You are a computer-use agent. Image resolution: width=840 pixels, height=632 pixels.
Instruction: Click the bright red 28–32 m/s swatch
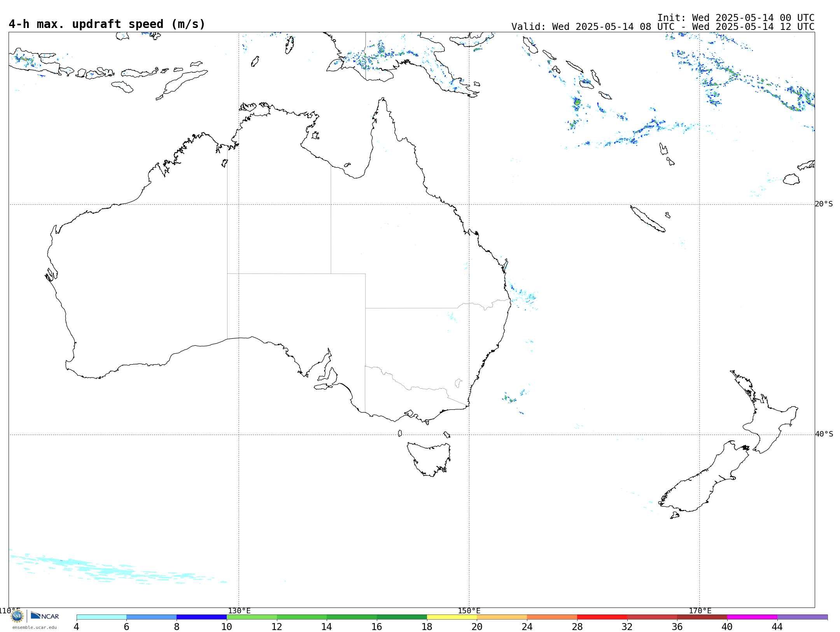[x=602, y=617]
